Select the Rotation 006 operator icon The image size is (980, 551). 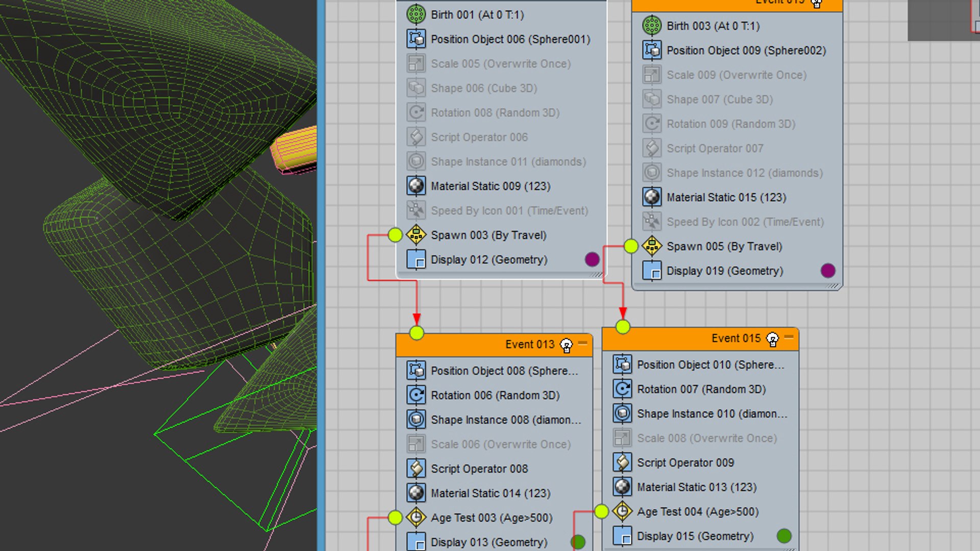click(416, 395)
